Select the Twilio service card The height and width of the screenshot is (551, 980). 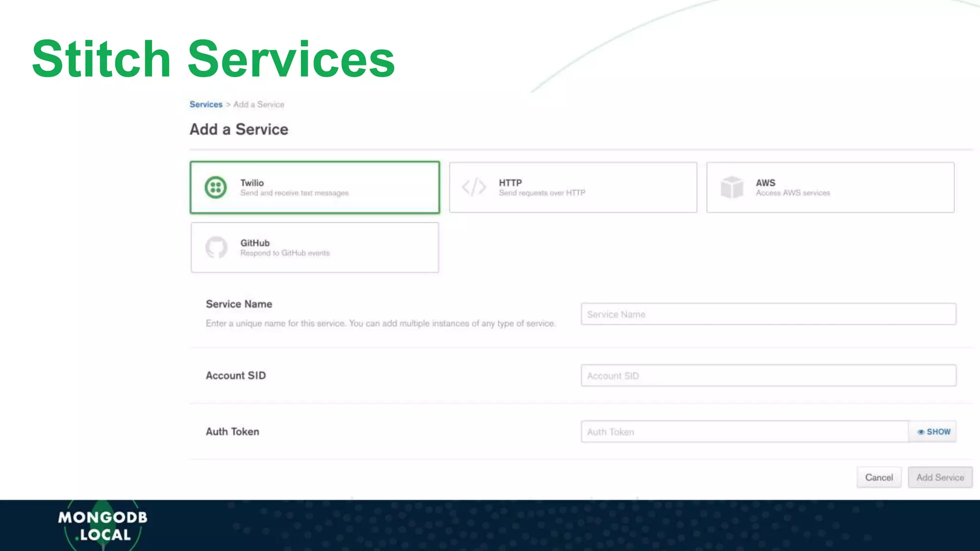tap(315, 187)
